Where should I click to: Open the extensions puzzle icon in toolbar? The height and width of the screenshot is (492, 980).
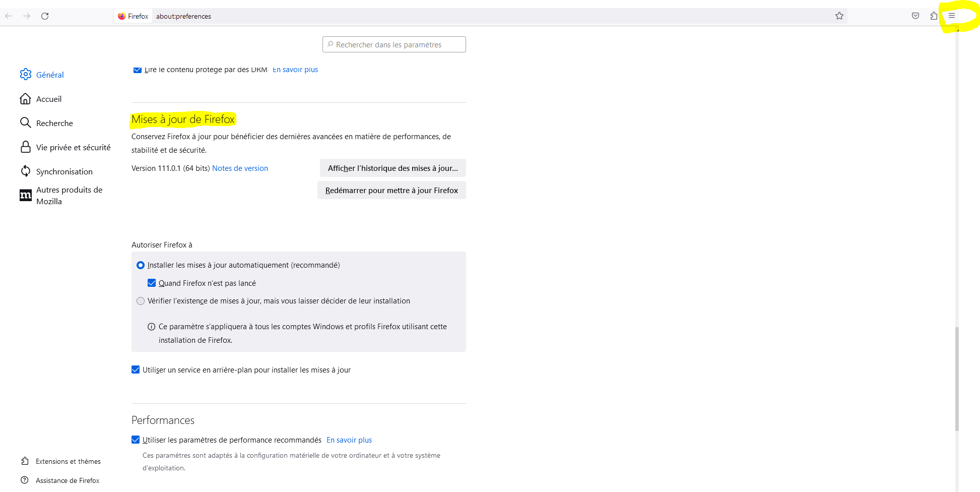[x=934, y=16]
